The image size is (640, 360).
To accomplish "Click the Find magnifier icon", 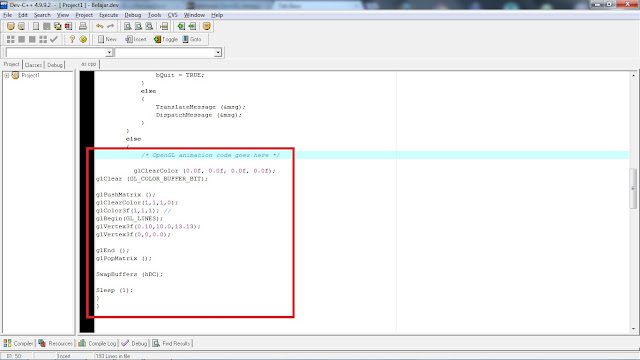I will tap(127, 26).
